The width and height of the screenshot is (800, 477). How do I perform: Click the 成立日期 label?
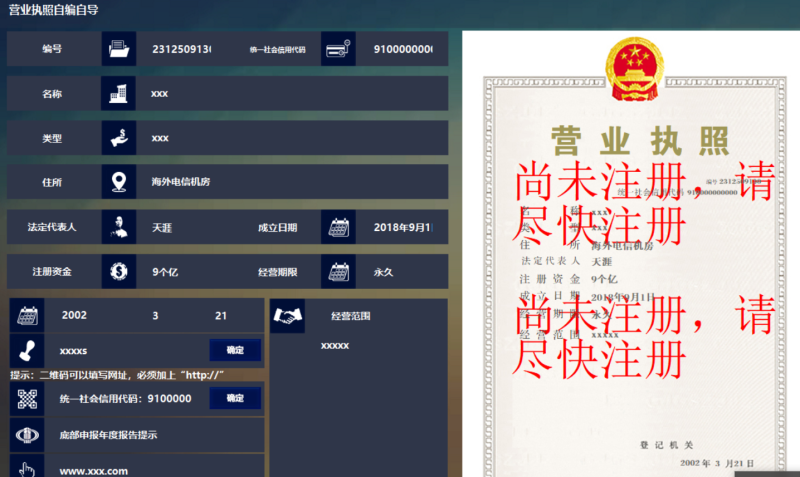[x=278, y=228]
